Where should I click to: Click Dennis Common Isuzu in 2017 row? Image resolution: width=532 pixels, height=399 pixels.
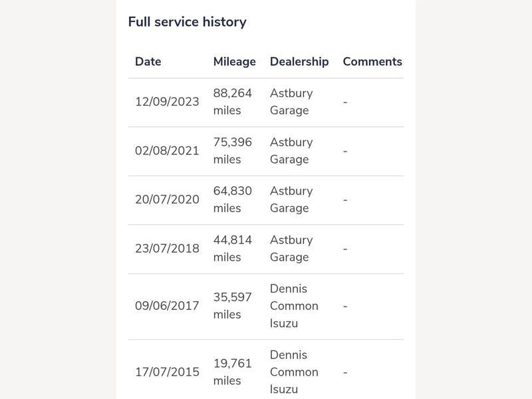click(294, 306)
